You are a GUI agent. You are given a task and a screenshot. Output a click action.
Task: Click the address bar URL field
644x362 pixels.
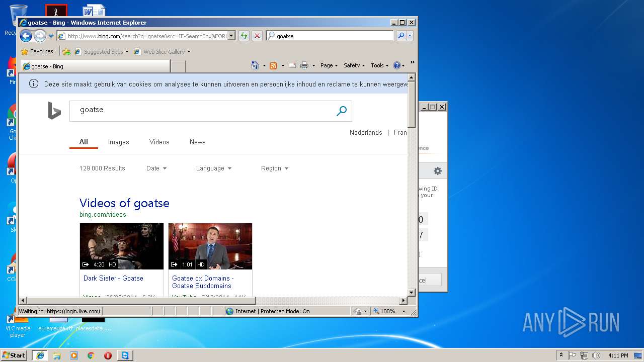(146, 36)
